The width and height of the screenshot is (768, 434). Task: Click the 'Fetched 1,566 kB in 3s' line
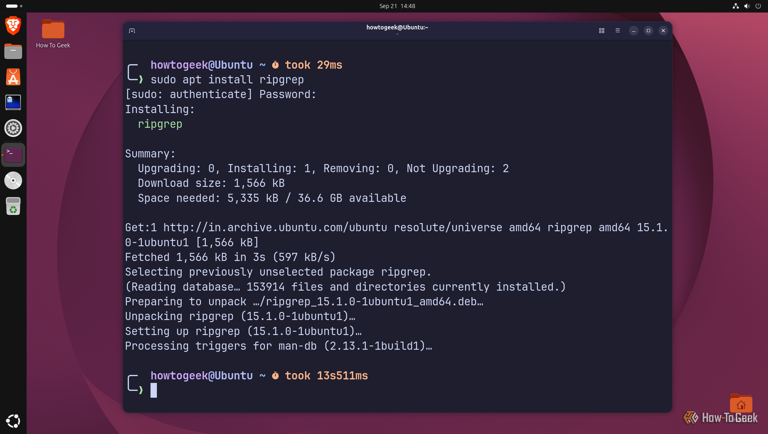coord(230,257)
